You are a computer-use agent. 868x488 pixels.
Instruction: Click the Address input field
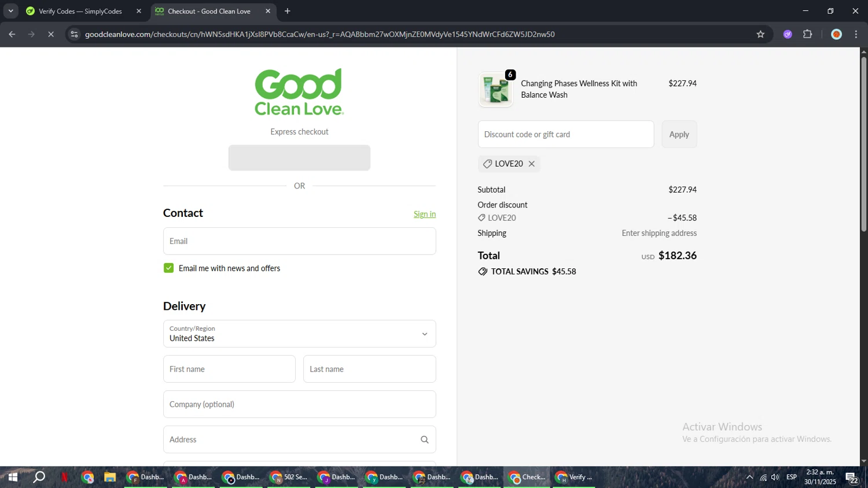click(299, 439)
